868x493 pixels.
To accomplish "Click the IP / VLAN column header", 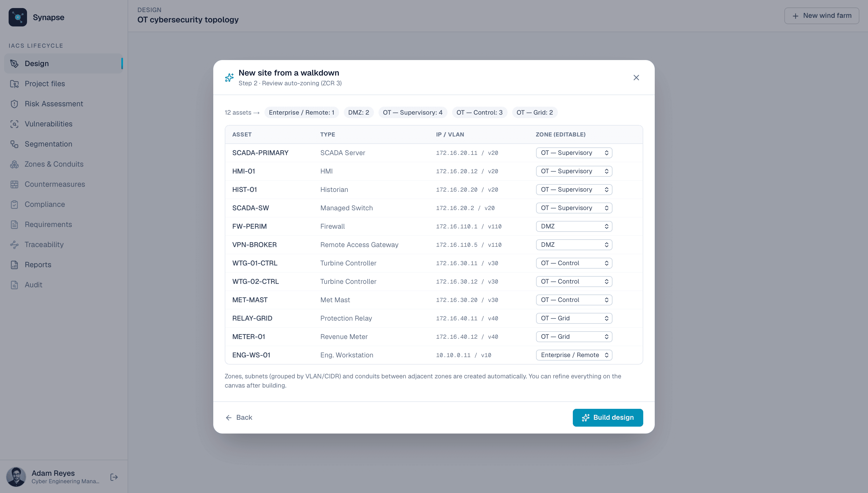I will tap(450, 134).
